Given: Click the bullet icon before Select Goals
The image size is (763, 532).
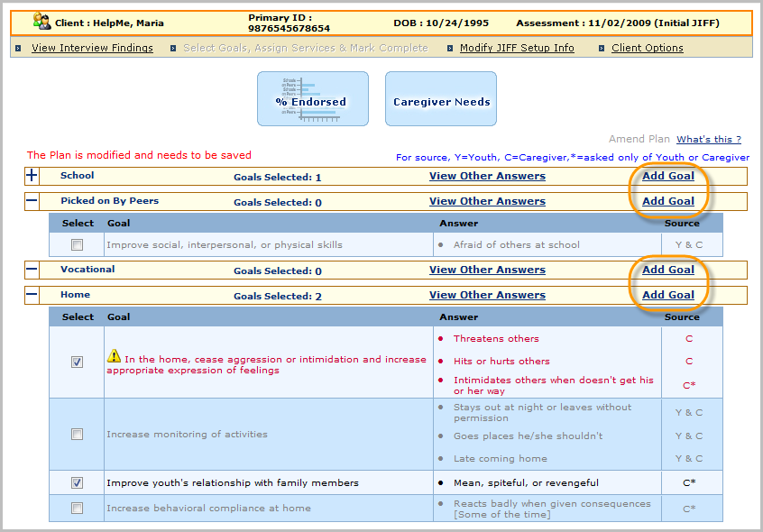Looking at the screenshot, I should [x=173, y=48].
